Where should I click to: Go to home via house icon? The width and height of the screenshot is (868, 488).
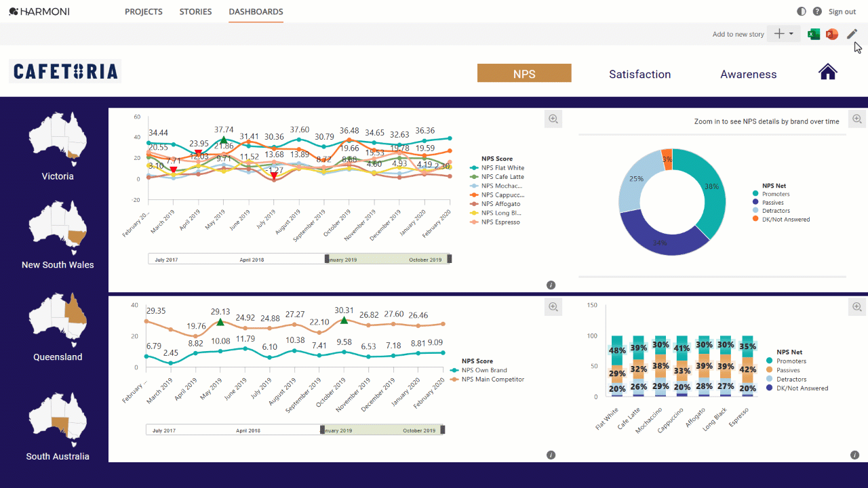point(828,72)
